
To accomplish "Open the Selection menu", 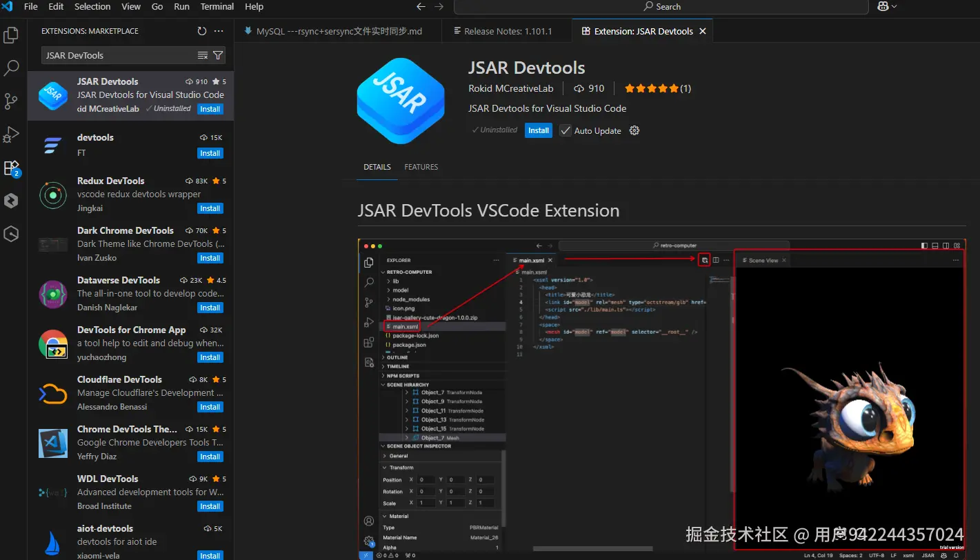I will click(92, 6).
